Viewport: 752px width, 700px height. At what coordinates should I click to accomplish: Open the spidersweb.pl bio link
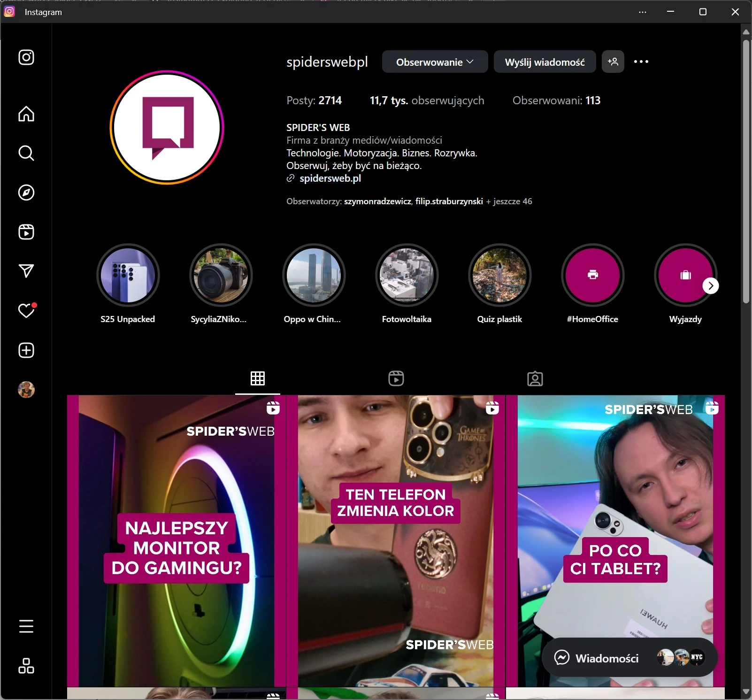tap(330, 178)
